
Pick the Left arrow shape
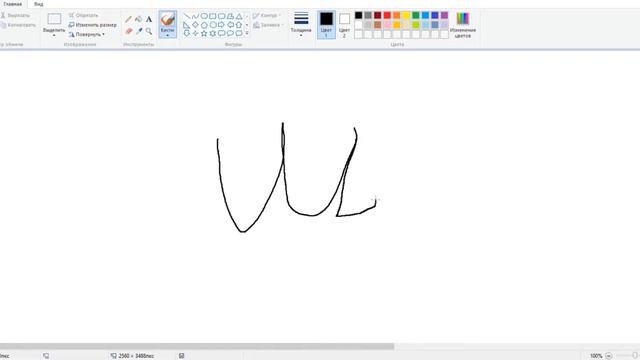[230, 25]
